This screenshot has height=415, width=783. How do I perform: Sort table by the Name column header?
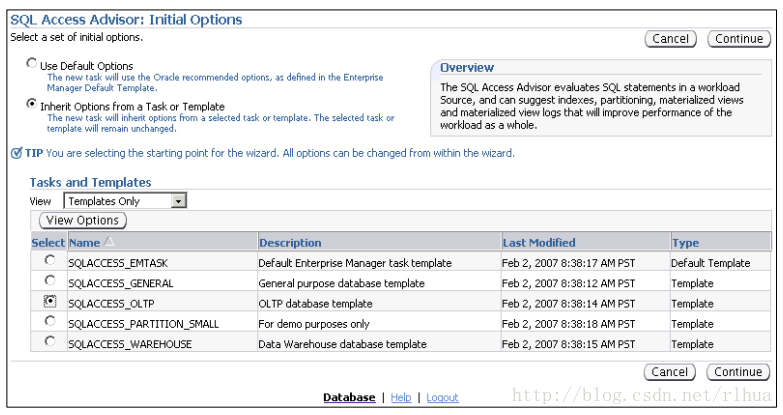[84, 243]
